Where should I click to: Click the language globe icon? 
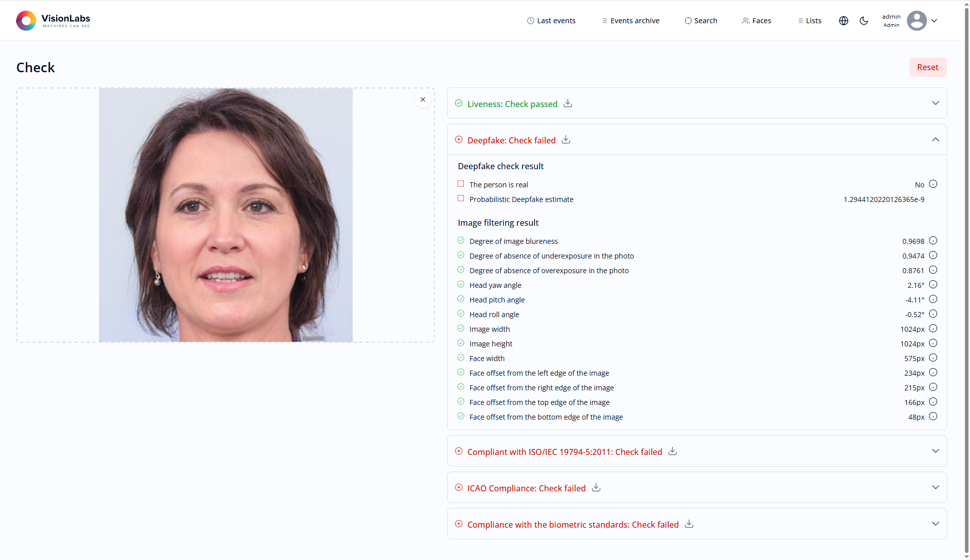(844, 21)
